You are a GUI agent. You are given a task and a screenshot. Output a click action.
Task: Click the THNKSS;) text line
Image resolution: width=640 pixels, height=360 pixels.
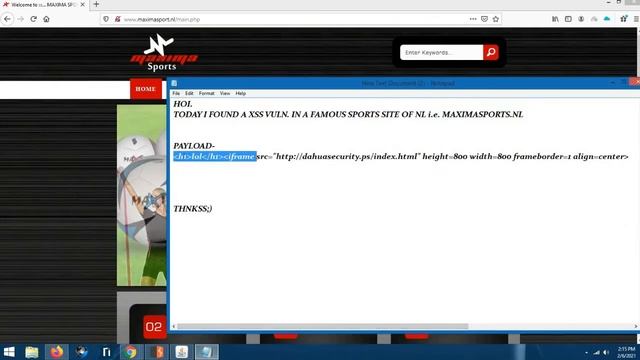point(193,209)
